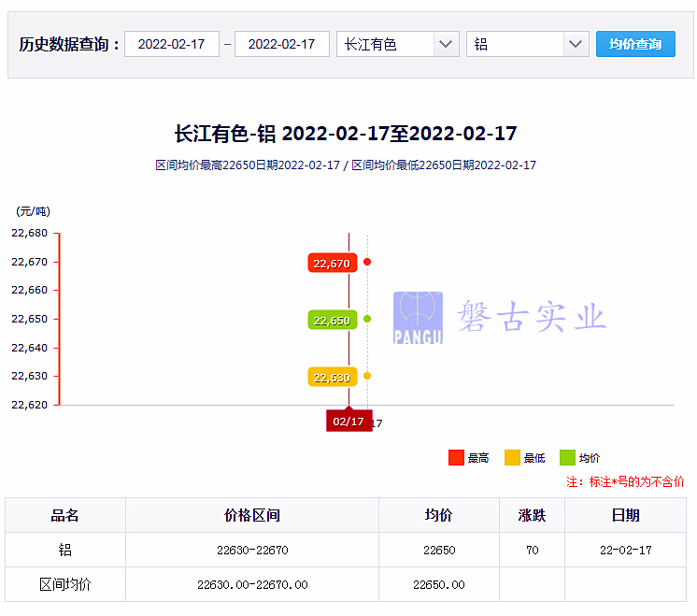Click the 铝 row name cell
Screen dimensions: 697x616
pos(64,550)
